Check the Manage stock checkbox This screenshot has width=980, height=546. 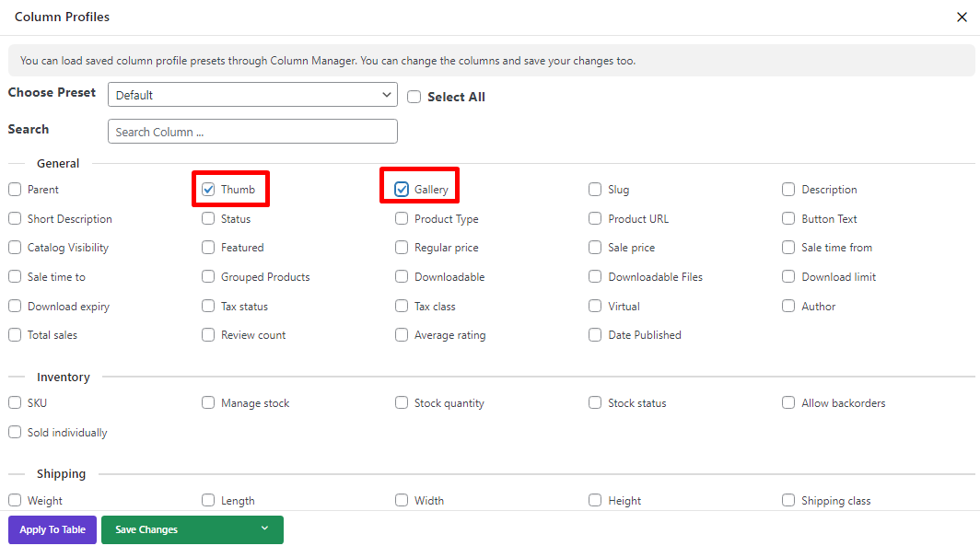(208, 403)
